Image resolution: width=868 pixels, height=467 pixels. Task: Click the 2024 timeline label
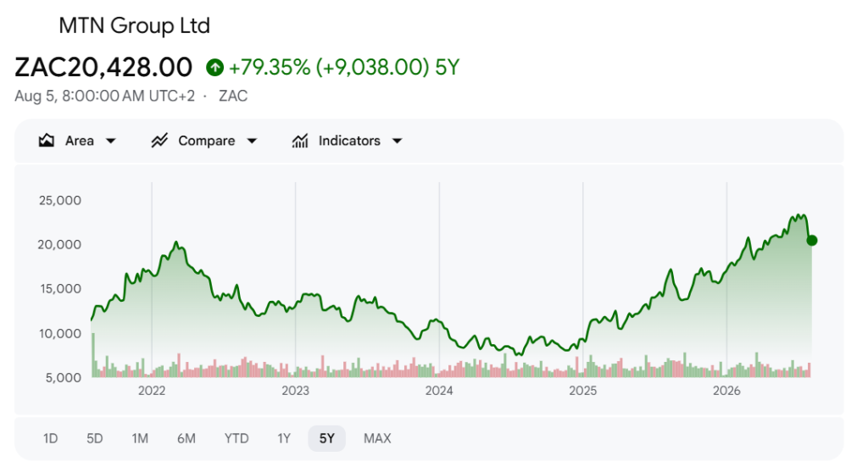(x=439, y=391)
